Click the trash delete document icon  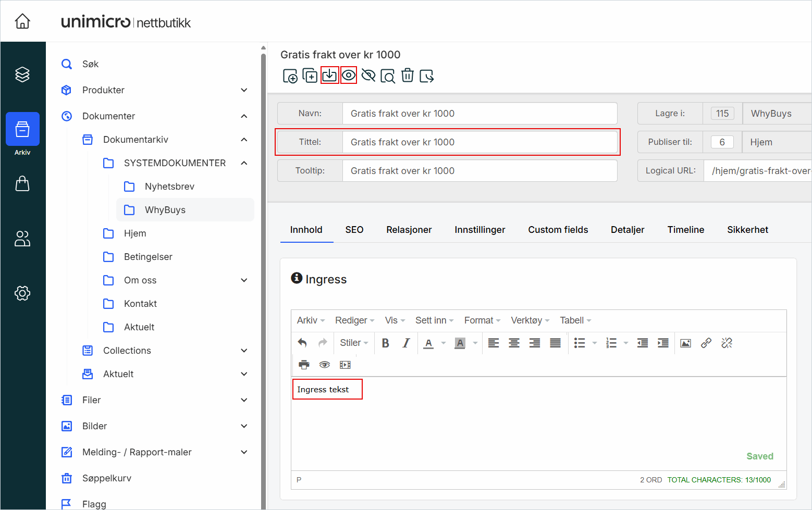(x=408, y=76)
